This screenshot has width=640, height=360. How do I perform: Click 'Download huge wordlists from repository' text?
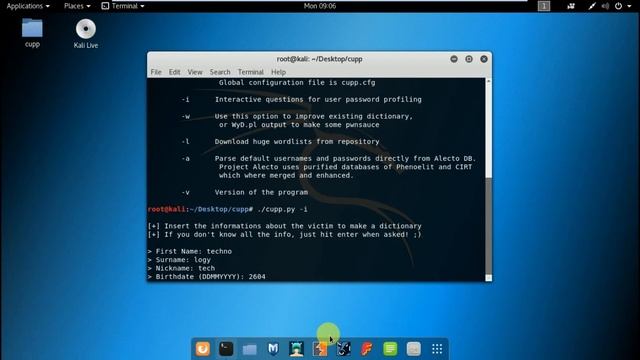tap(297, 142)
